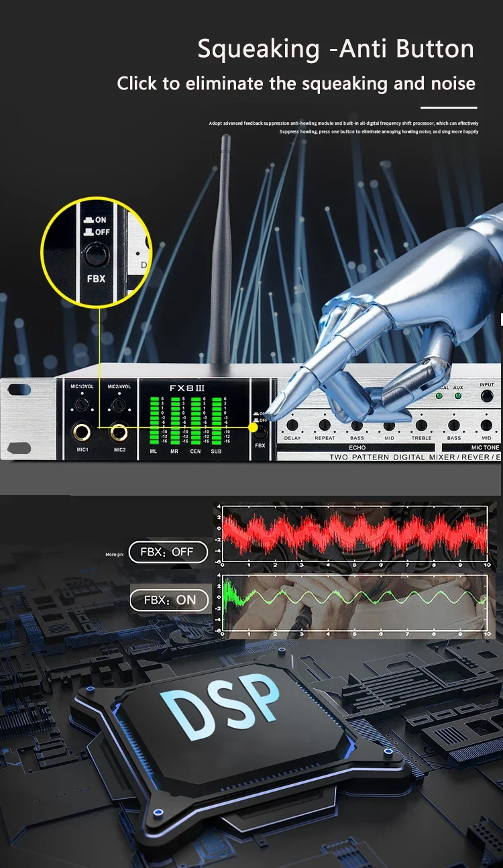Image resolution: width=503 pixels, height=868 pixels.
Task: Click the green AUX indicator LED
Action: (458, 396)
